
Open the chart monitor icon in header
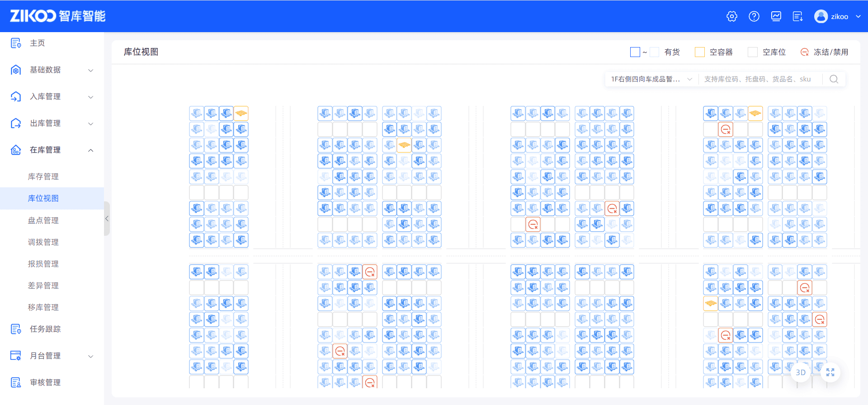point(776,16)
